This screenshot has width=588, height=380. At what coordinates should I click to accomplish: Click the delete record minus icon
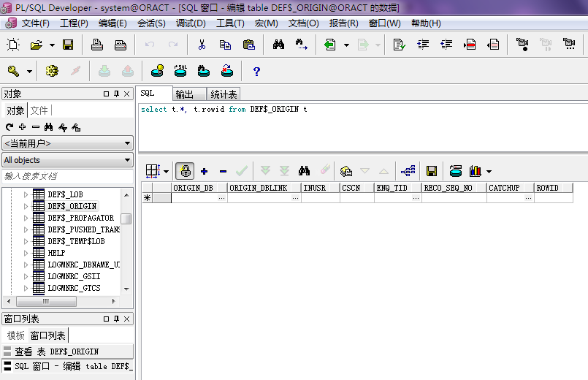223,172
